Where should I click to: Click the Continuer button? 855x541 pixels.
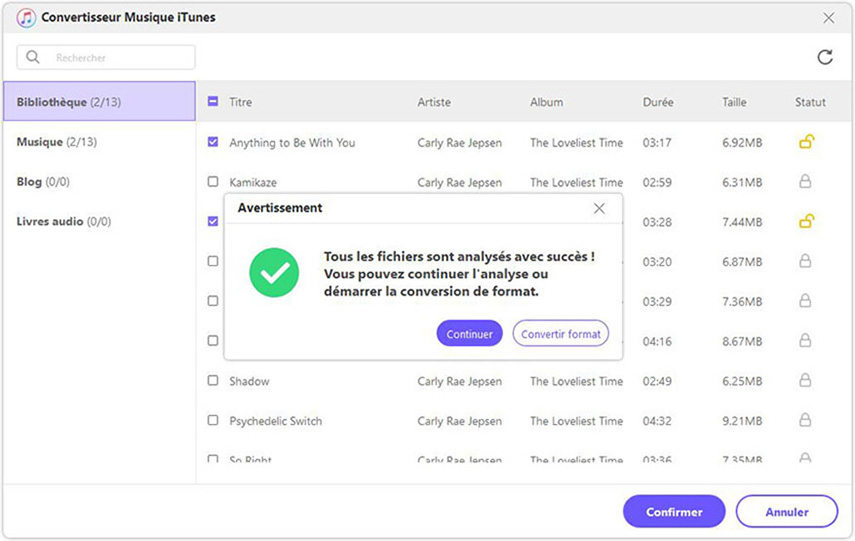(x=469, y=334)
